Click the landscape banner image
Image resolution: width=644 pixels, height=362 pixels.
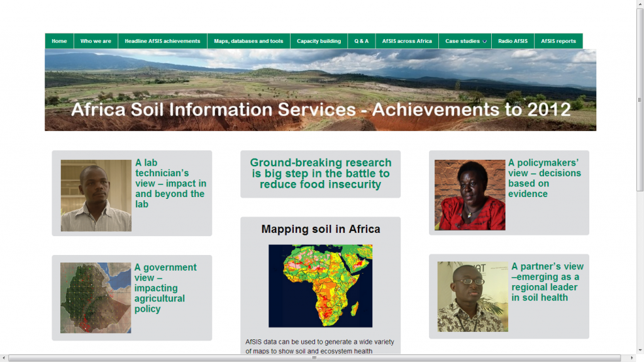[x=320, y=90]
